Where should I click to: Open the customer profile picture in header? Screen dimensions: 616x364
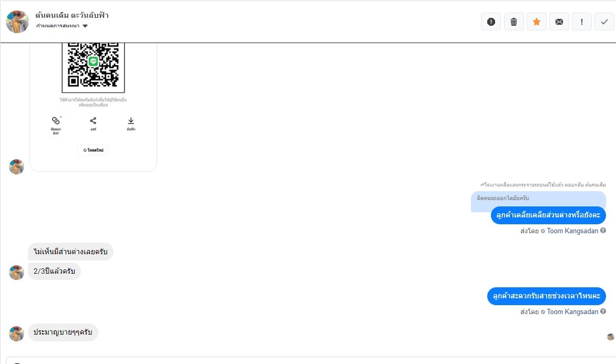pos(17,22)
